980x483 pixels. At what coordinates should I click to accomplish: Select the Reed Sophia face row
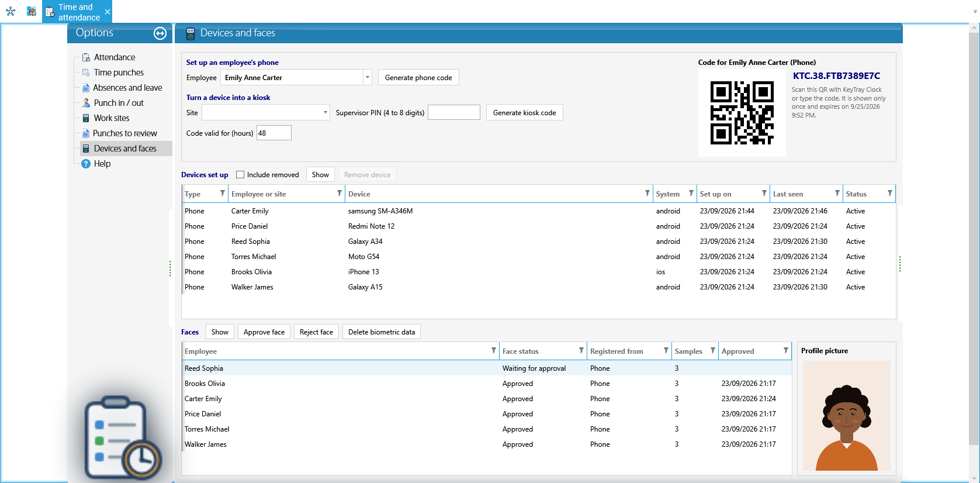[487, 368]
